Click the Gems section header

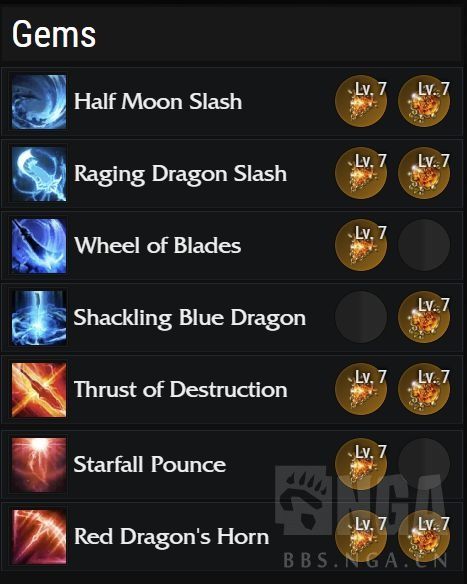point(54,34)
